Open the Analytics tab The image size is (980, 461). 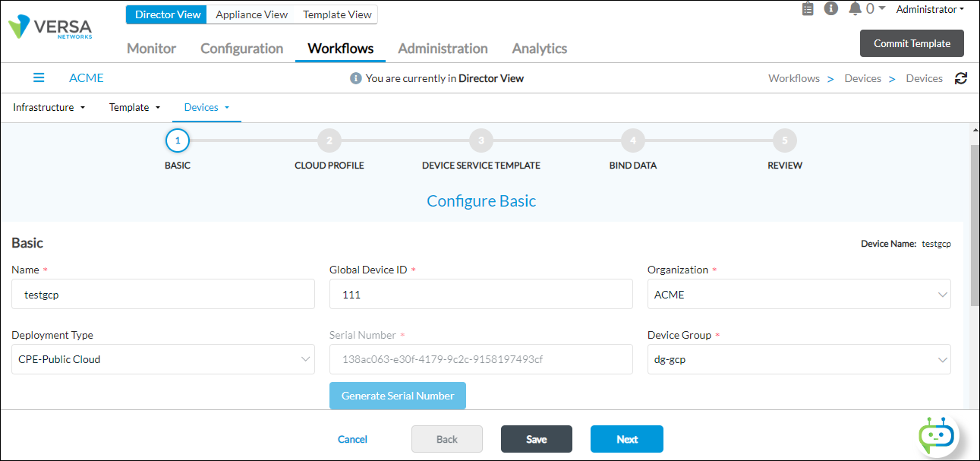(x=539, y=49)
